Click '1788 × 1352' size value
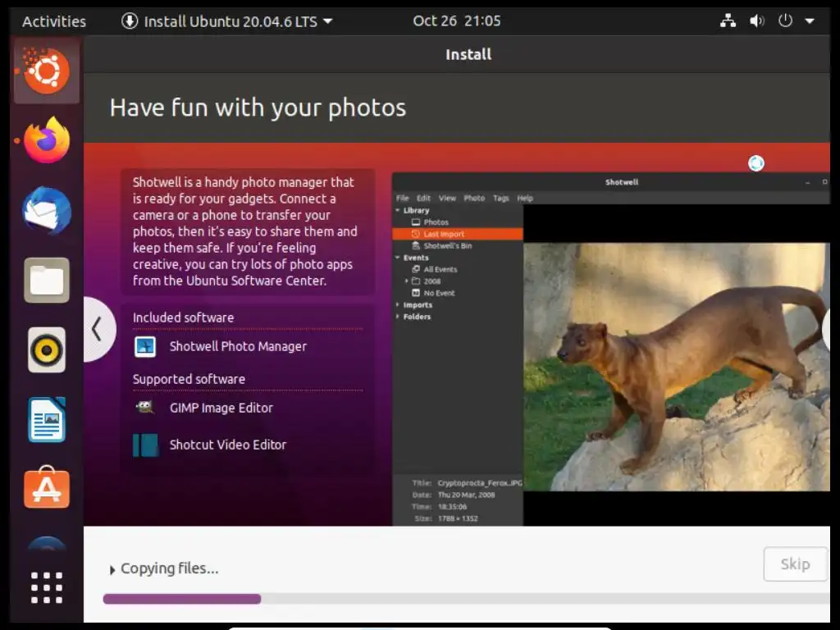The image size is (840, 630). coord(458,518)
